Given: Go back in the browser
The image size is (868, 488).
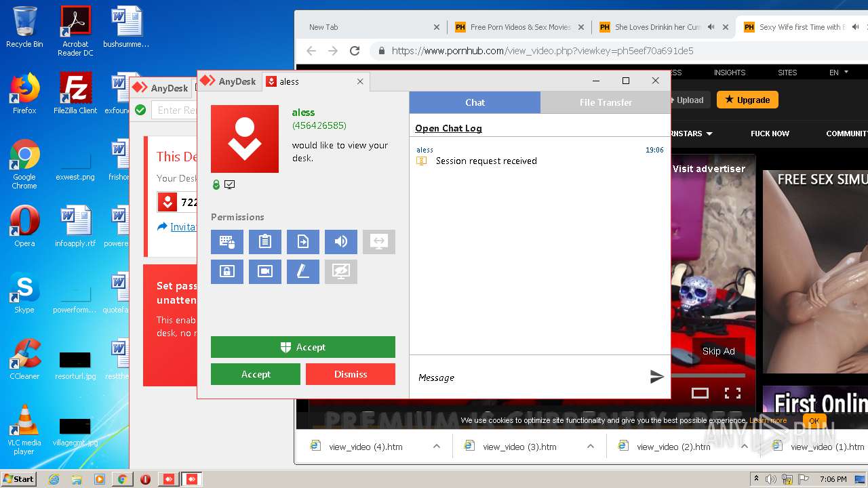Looking at the screenshot, I should (x=311, y=51).
